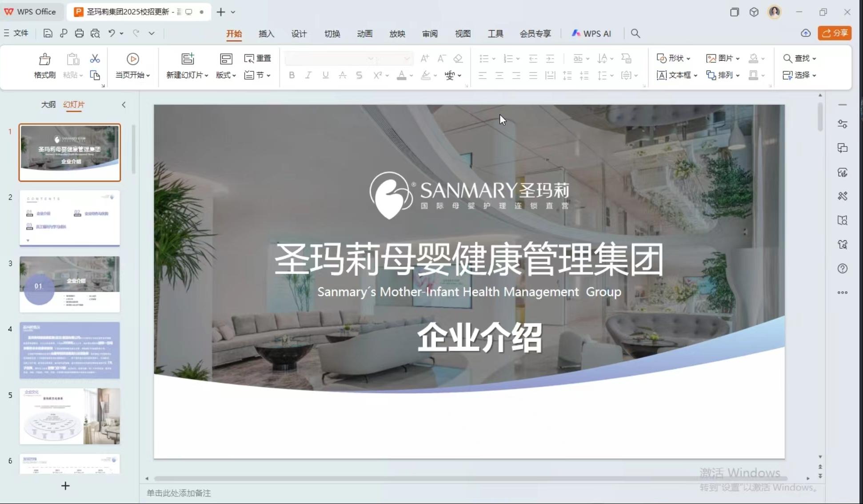Open the View (视图) ribbon tab
Viewport: 863px width, 504px height.
[463, 34]
